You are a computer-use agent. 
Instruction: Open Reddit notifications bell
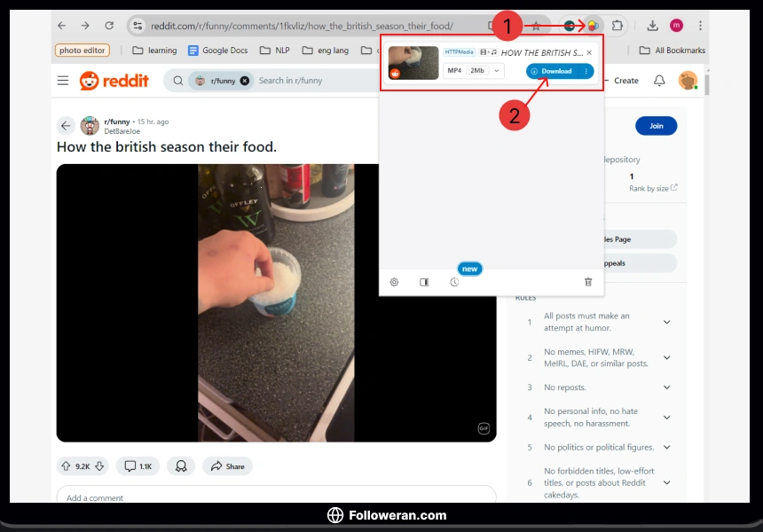pyautogui.click(x=659, y=81)
